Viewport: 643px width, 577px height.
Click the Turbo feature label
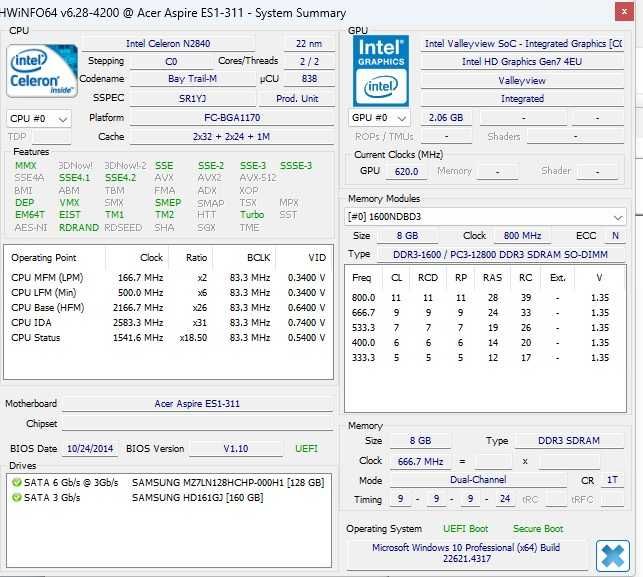tap(252, 215)
